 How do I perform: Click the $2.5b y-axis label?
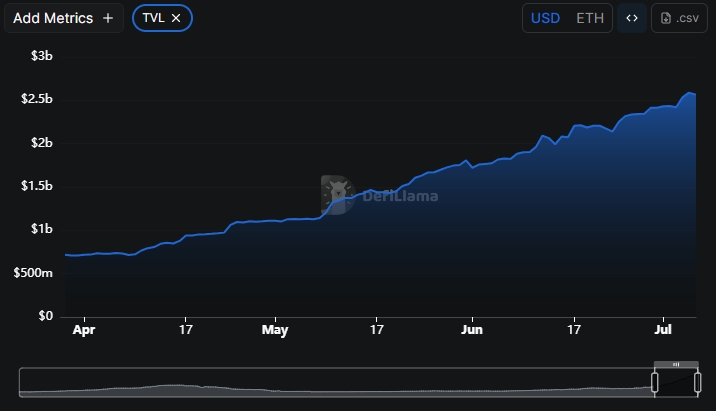click(x=36, y=99)
